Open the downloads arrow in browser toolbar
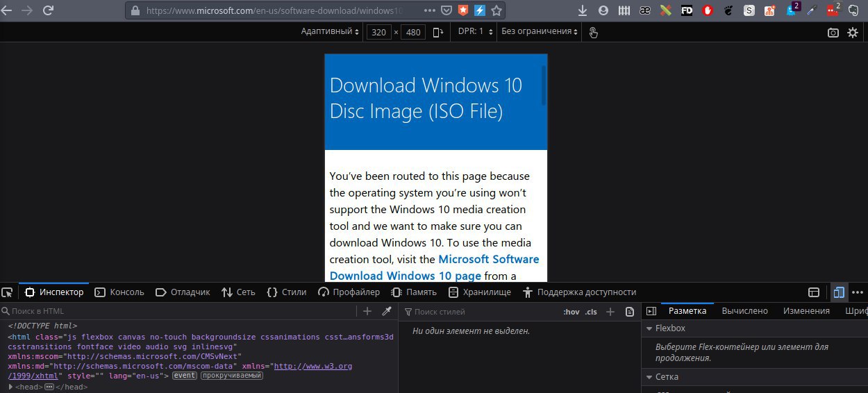The image size is (868, 393). click(x=583, y=10)
